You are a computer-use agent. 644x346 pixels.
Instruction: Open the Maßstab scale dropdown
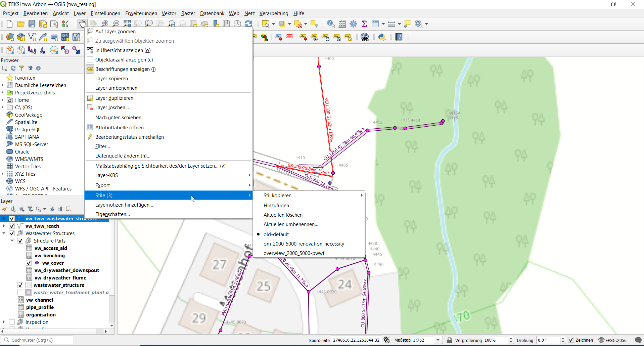tap(438, 340)
